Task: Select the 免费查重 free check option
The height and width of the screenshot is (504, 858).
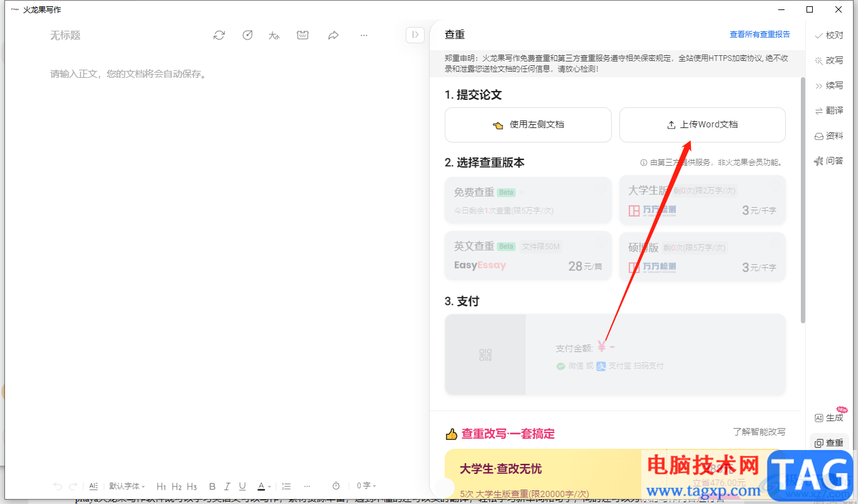Action: pos(528,200)
